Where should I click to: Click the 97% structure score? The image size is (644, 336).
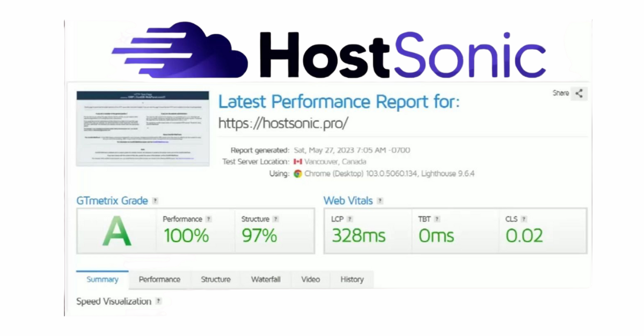pos(259,235)
